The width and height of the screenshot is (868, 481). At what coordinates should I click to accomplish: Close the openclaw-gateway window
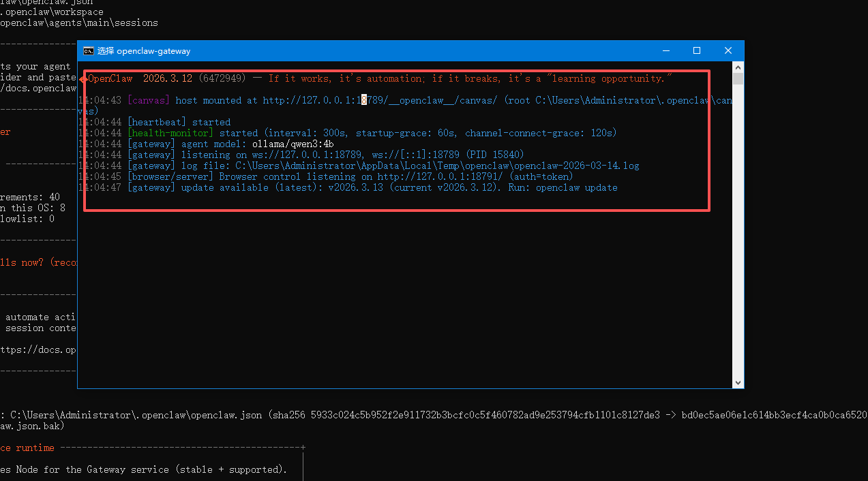point(728,51)
